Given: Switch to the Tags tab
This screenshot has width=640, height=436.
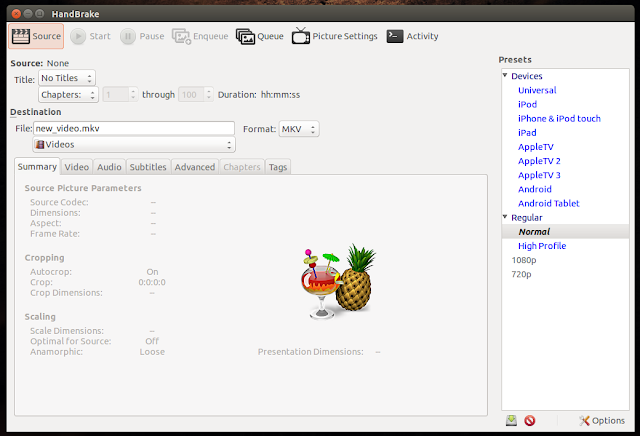Looking at the screenshot, I should click(278, 167).
